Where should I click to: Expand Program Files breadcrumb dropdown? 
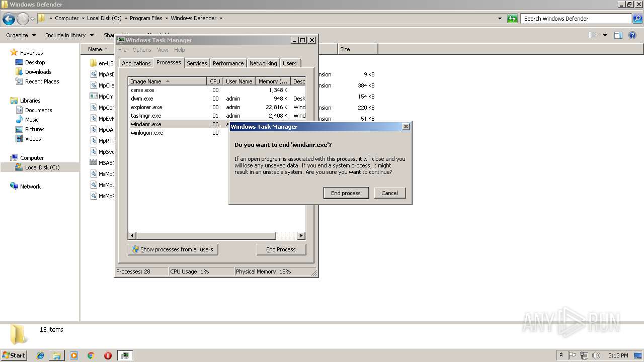[x=167, y=18]
